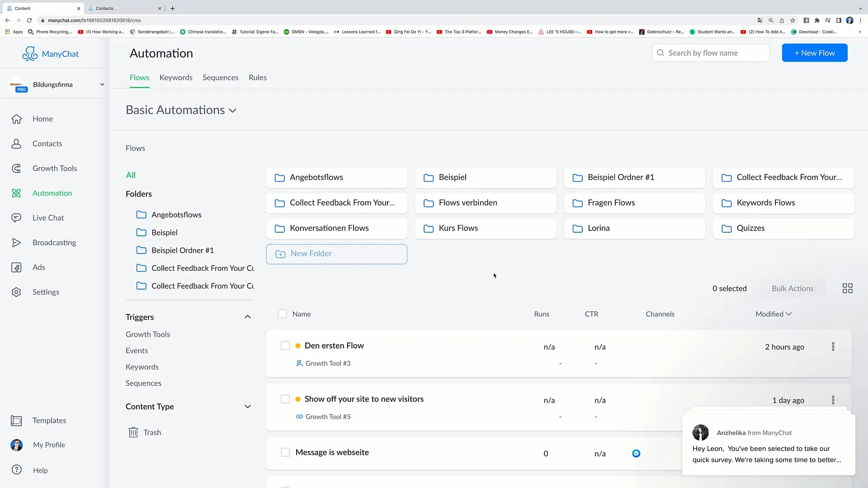Screen dimensions: 868x488
Task: Toggle the Message is webseite checkbox
Action: [285, 452]
